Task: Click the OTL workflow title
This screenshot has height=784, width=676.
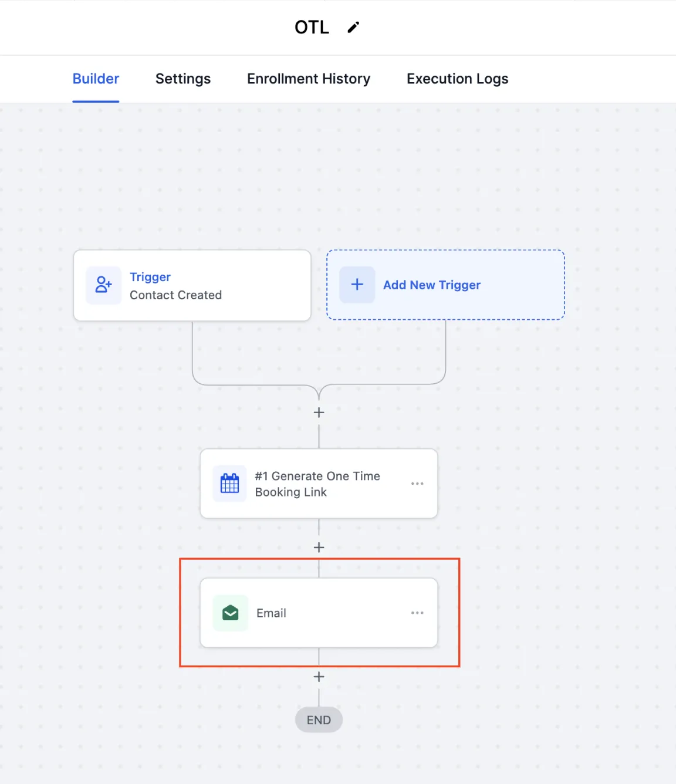Action: pyautogui.click(x=312, y=27)
